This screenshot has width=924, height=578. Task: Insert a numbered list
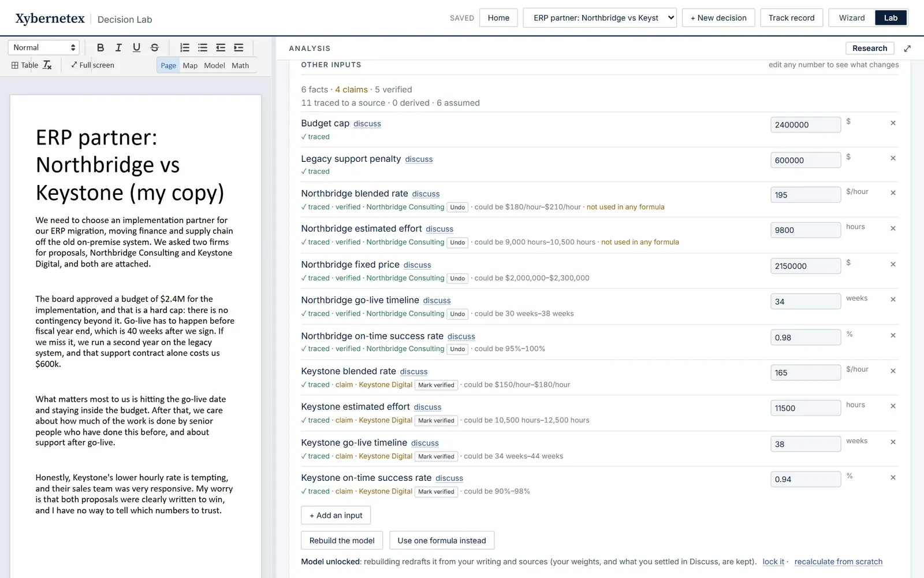[185, 47]
